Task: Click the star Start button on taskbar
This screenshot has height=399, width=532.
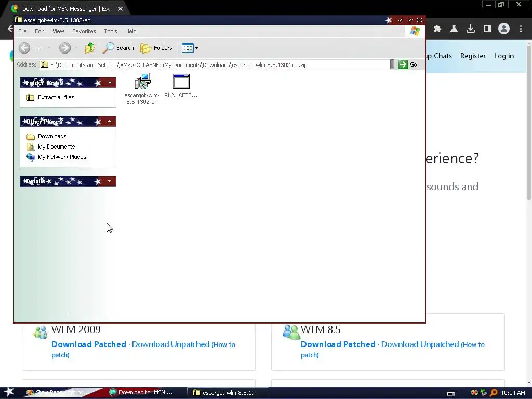Action: click(x=9, y=392)
